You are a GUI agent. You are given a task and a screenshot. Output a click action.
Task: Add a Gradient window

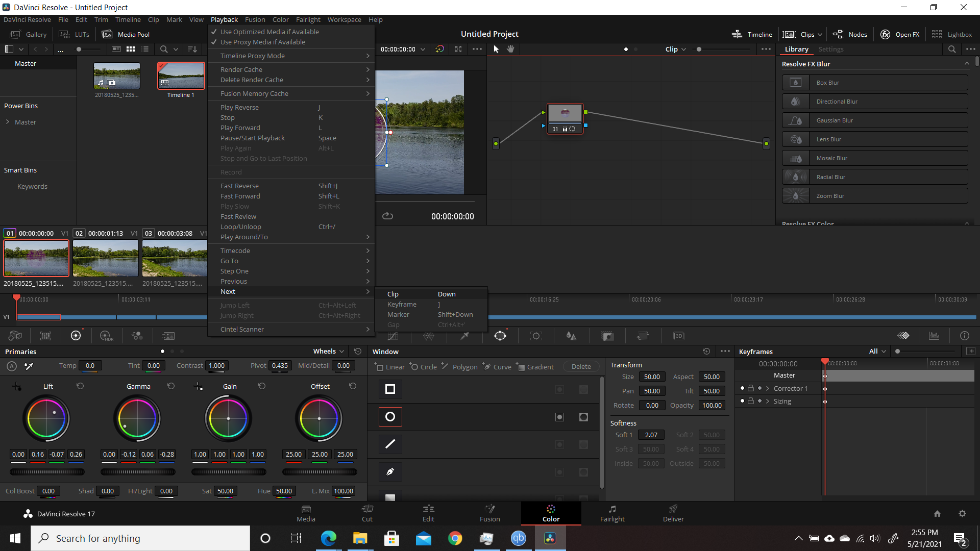pyautogui.click(x=535, y=366)
